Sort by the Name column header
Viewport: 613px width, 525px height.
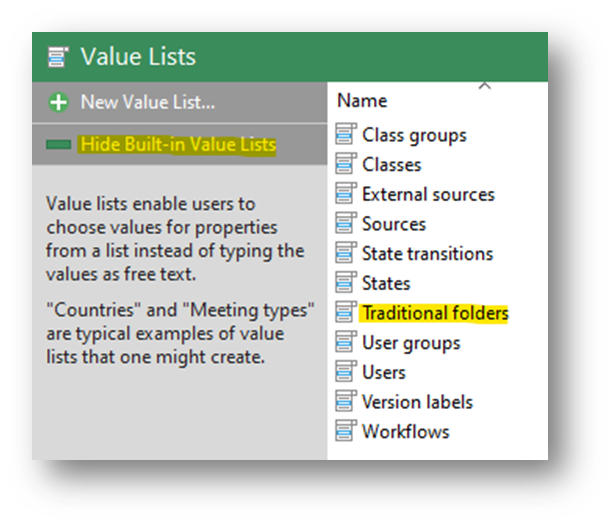click(362, 101)
